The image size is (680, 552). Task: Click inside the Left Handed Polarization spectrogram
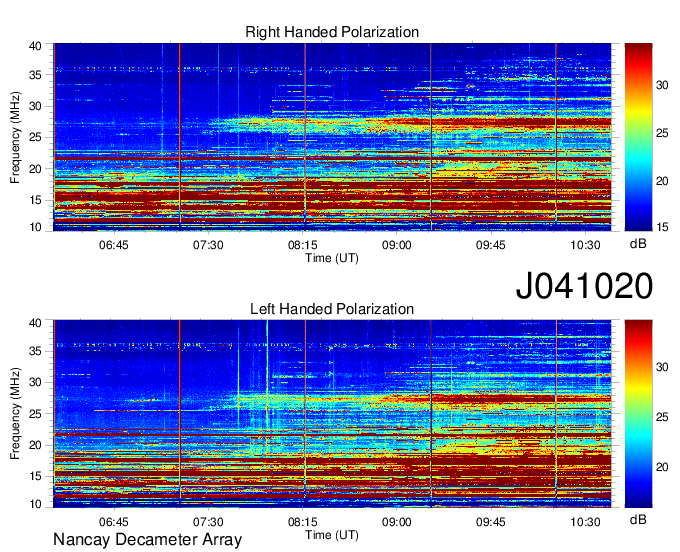[x=332, y=414]
